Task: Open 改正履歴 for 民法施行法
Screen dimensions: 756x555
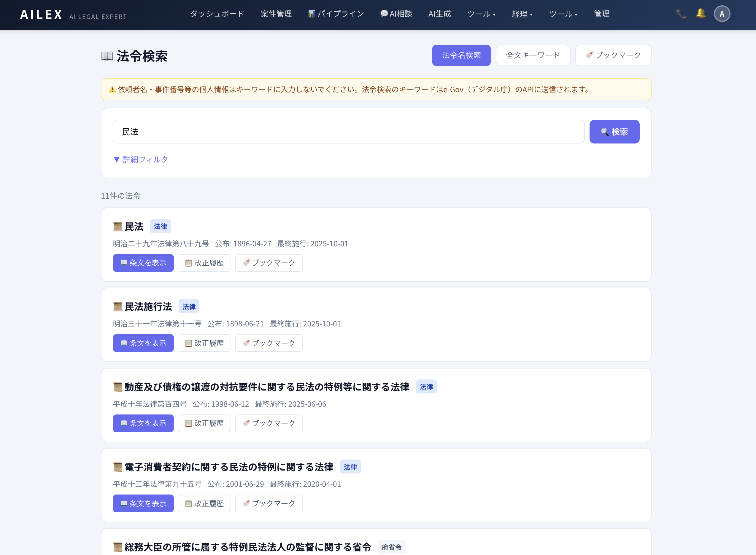Action: (204, 343)
